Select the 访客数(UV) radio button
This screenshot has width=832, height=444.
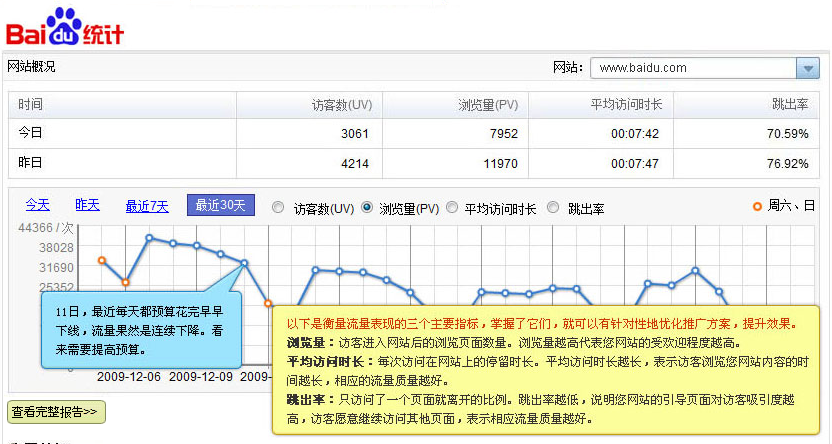pos(277,208)
